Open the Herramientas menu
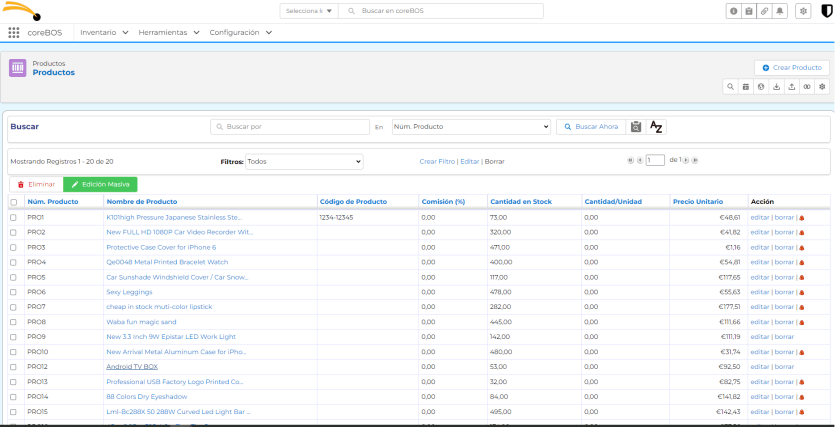 click(169, 33)
